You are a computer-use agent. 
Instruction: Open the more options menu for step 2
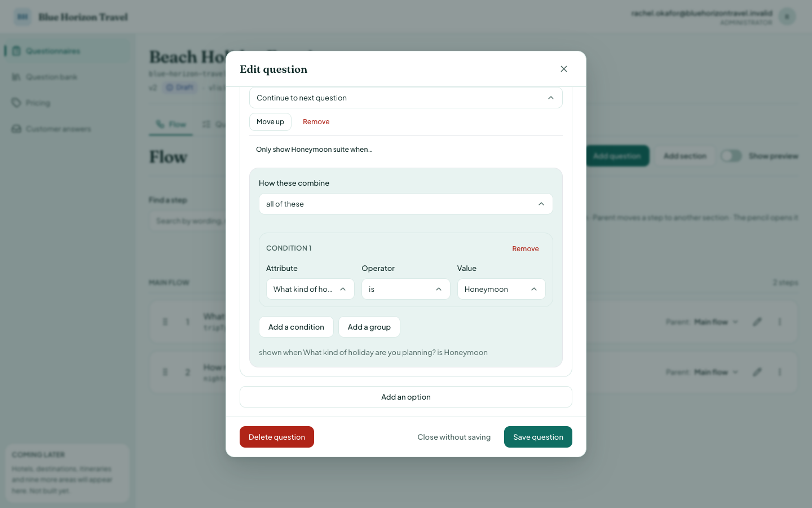pos(780,372)
